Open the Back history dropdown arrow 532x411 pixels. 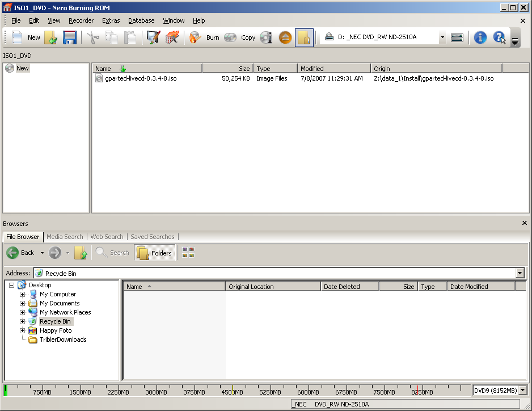coord(42,253)
